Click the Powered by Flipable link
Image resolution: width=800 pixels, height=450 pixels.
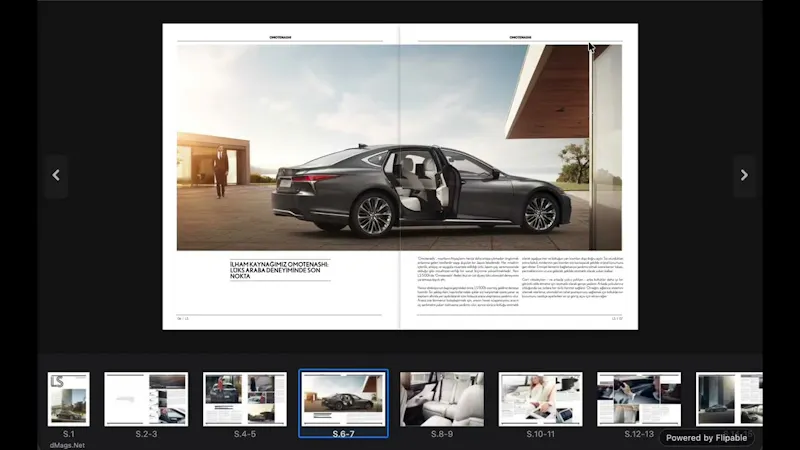[706, 438]
